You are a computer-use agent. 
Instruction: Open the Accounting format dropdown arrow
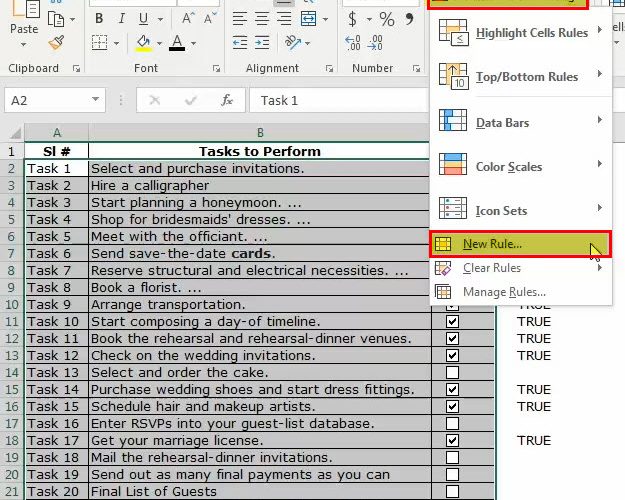(x=369, y=19)
